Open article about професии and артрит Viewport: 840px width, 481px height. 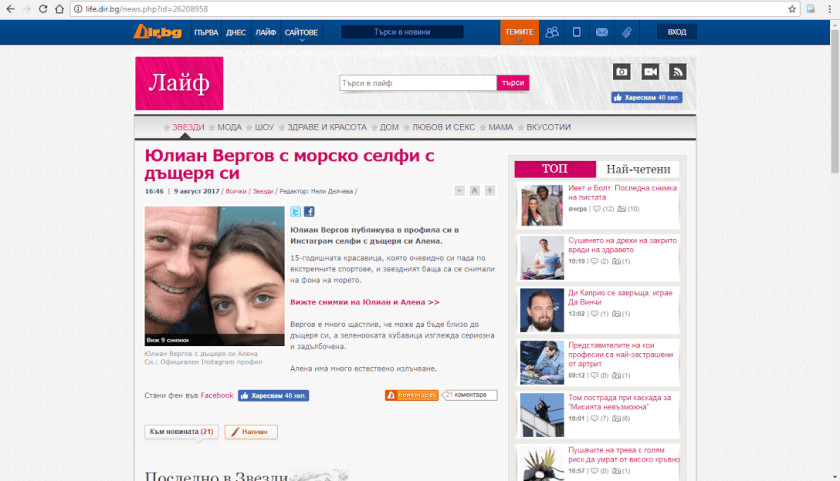pyautogui.click(x=620, y=355)
